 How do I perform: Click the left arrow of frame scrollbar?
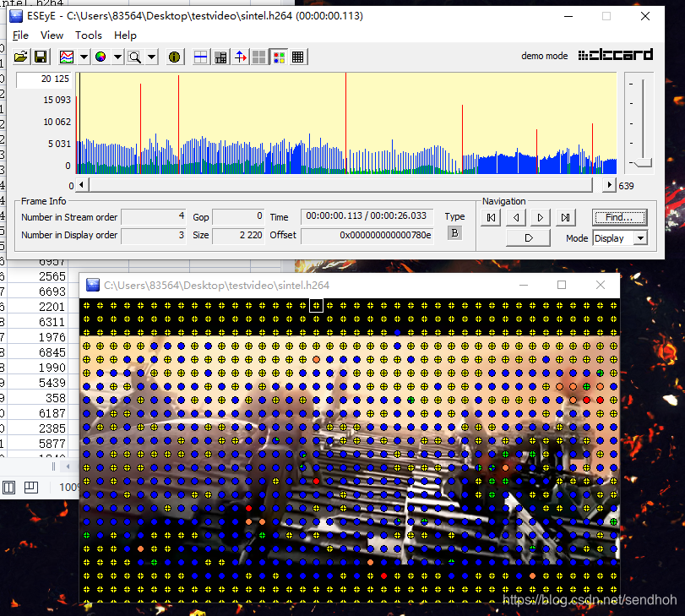click(x=82, y=185)
